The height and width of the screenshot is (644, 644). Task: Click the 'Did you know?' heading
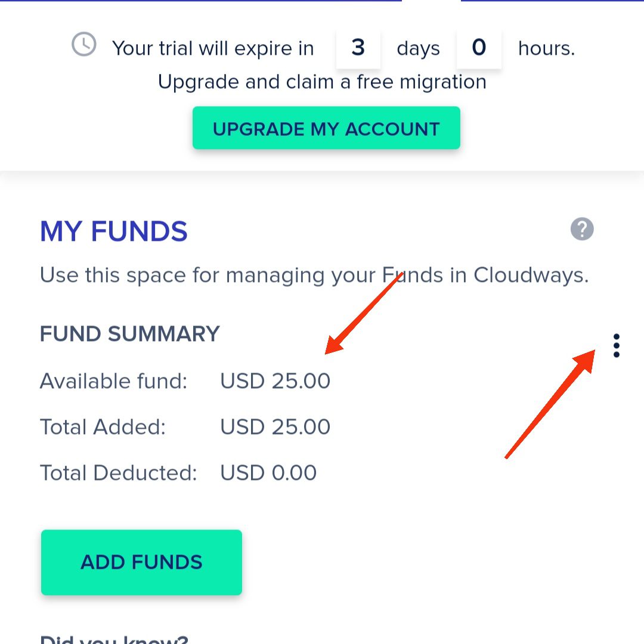[114, 638]
